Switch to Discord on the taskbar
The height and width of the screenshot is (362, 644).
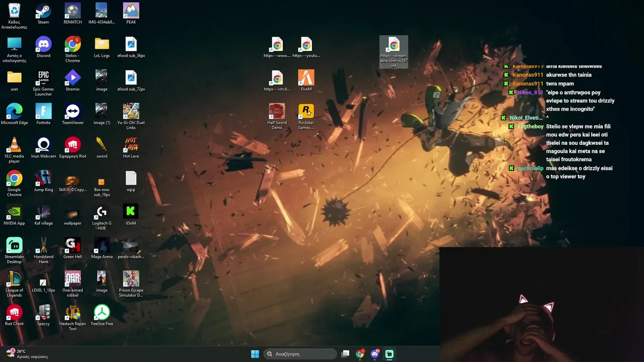point(375,354)
